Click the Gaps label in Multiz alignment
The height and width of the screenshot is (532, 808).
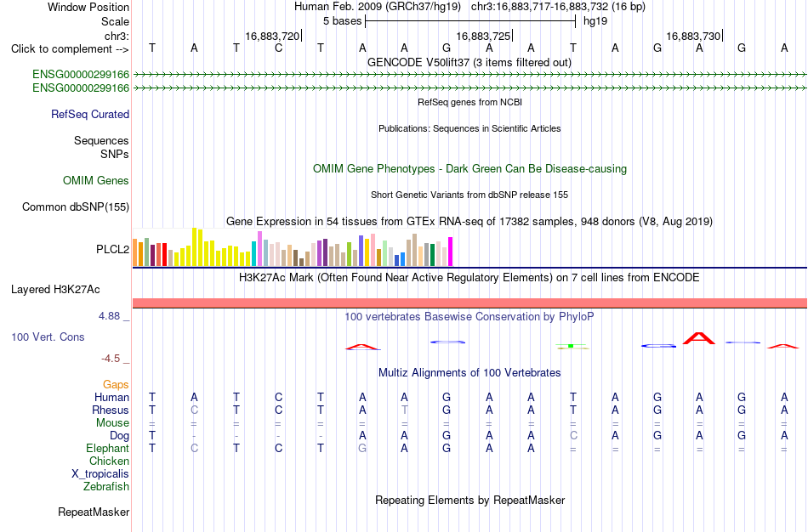tap(116, 385)
